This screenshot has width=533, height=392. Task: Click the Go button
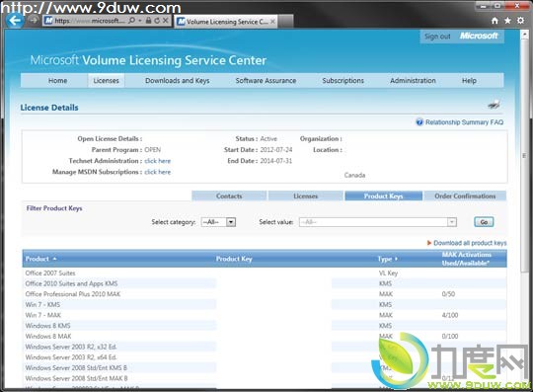pos(484,222)
